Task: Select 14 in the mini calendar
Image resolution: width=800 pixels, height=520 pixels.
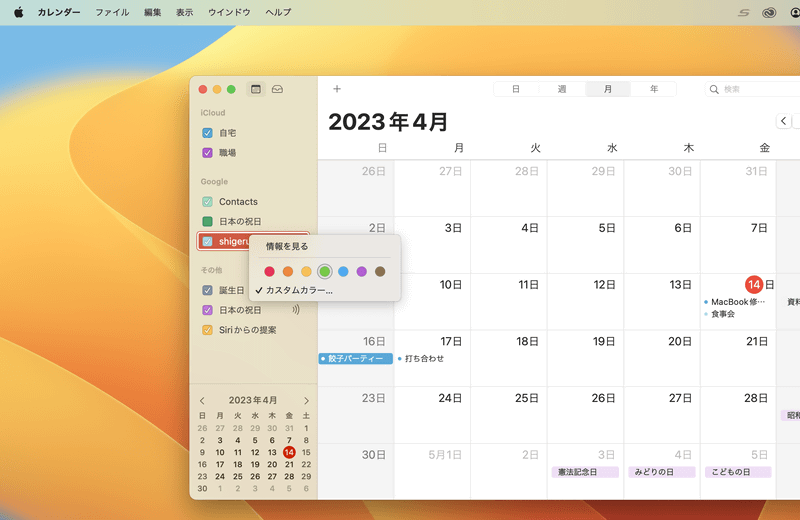Action: point(289,452)
